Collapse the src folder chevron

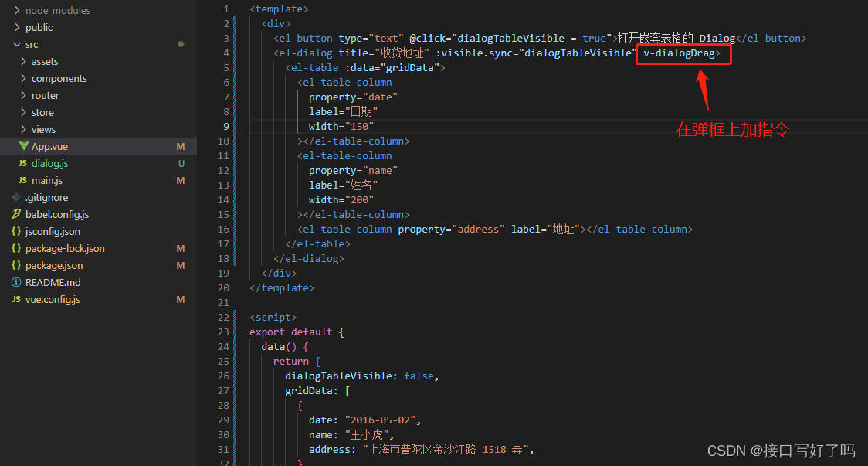tap(17, 44)
